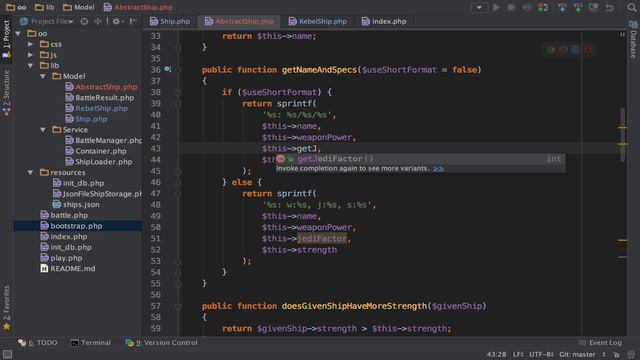640x360 pixels.
Task: Click the bottom-left tool windows toggle icon
Action: (x=7, y=354)
